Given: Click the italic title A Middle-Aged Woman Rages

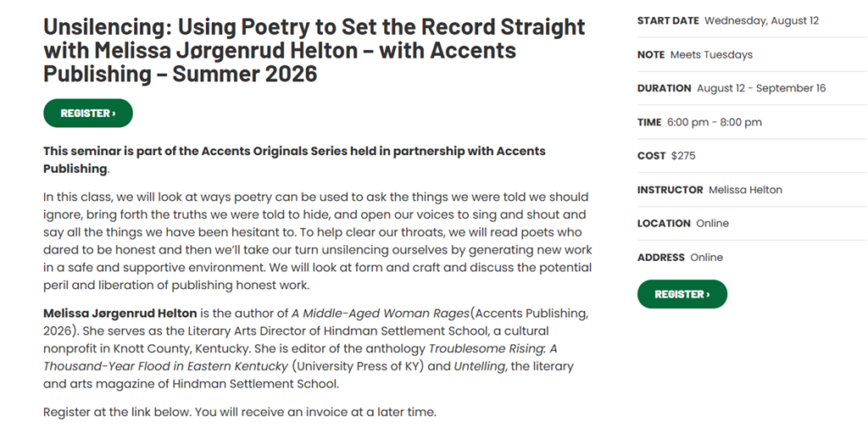Looking at the screenshot, I should click(381, 314).
